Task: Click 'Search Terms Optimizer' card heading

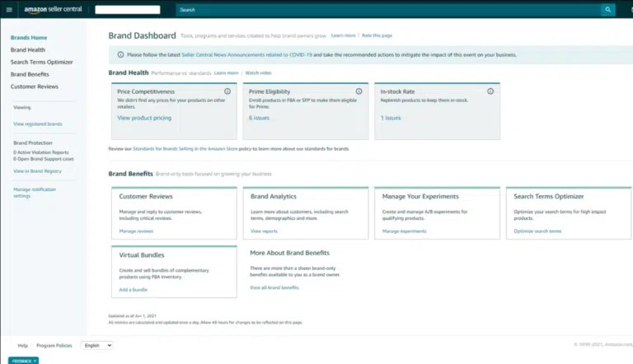Action: click(549, 197)
